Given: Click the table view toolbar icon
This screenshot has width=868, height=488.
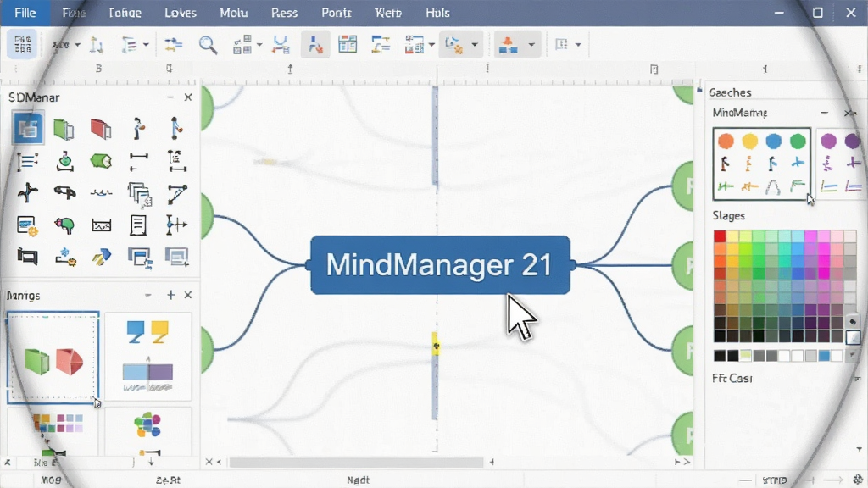Looking at the screenshot, I should pos(348,44).
